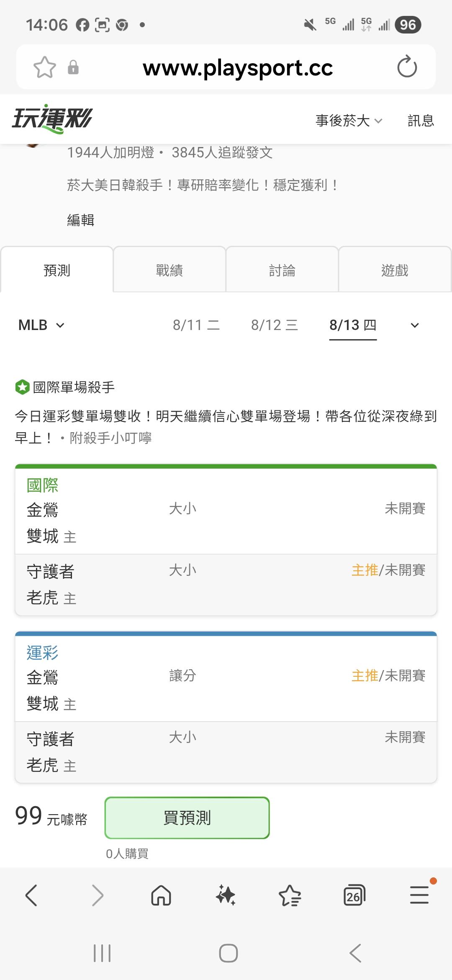Open the AI sparkle assistant icon
The height and width of the screenshot is (980, 452).
(x=226, y=895)
